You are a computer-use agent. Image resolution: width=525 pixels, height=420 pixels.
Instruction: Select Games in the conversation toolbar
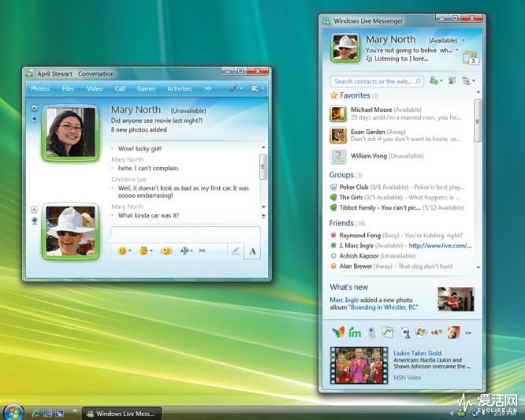[146, 89]
